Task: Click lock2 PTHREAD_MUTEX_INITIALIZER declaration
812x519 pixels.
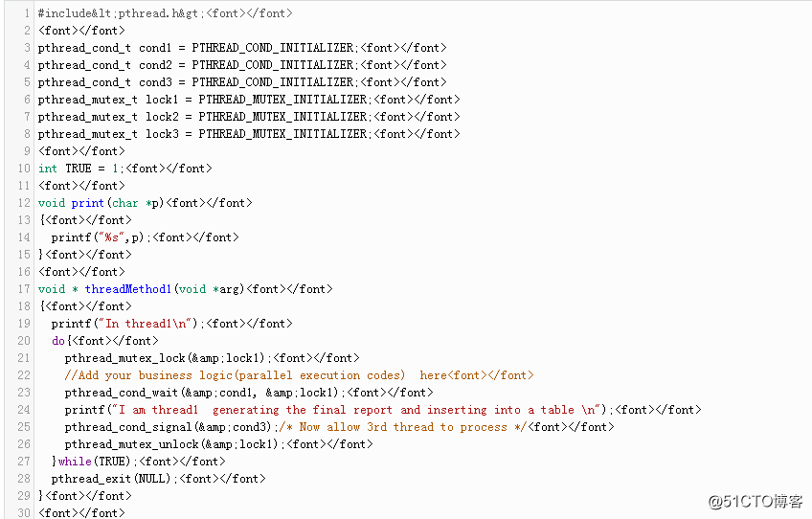Action: click(249, 117)
